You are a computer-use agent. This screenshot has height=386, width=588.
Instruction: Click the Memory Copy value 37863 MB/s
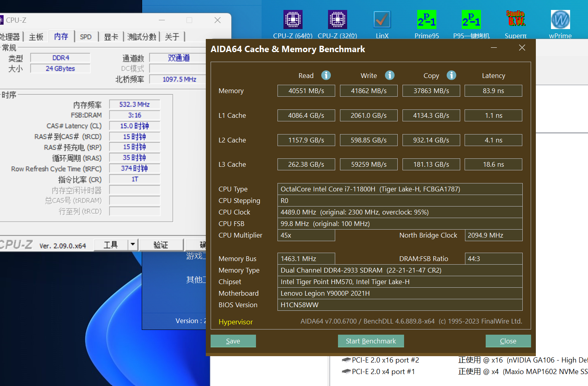[431, 91]
